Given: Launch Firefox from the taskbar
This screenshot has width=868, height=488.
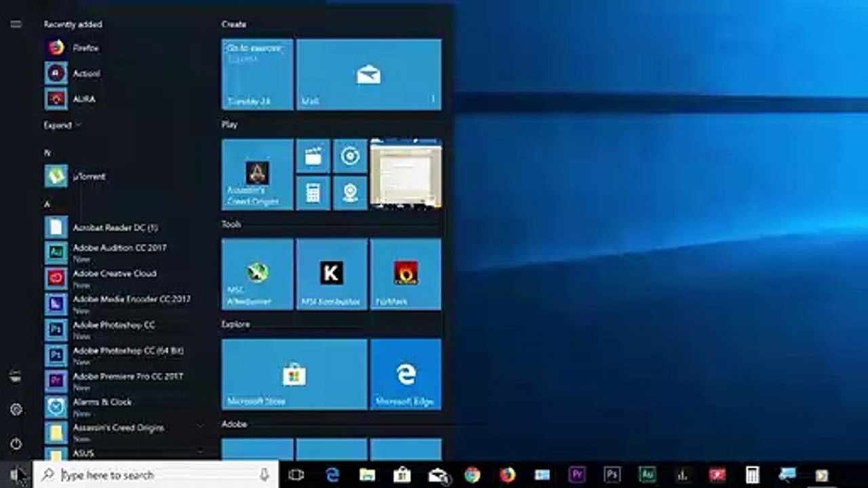Looking at the screenshot, I should tap(507, 475).
